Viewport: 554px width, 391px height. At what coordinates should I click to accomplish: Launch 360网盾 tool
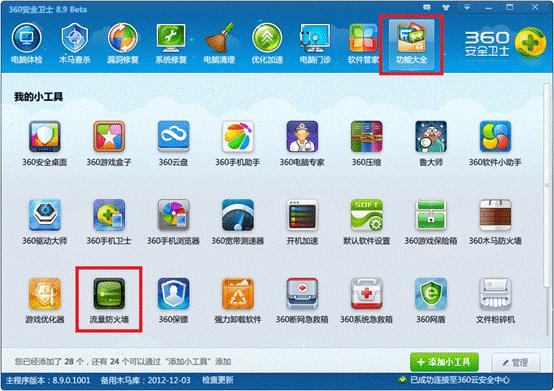coord(431,301)
